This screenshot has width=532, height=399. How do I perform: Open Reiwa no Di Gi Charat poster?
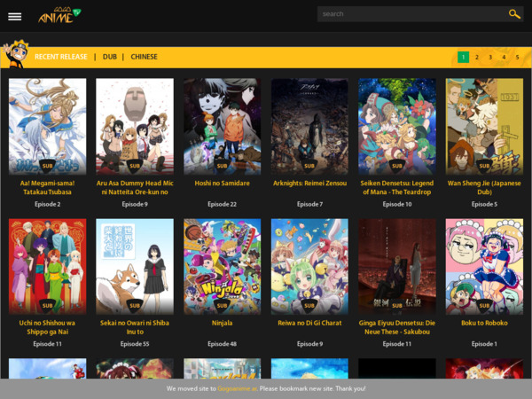309,266
